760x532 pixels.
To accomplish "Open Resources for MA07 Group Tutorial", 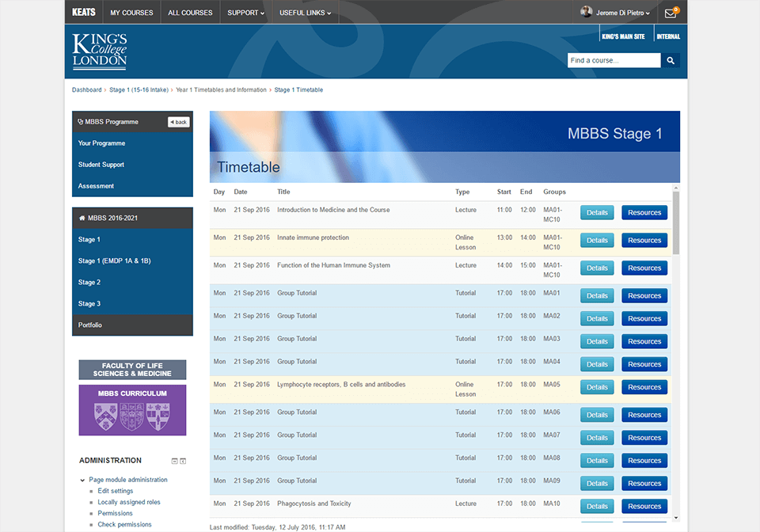I will [644, 438].
